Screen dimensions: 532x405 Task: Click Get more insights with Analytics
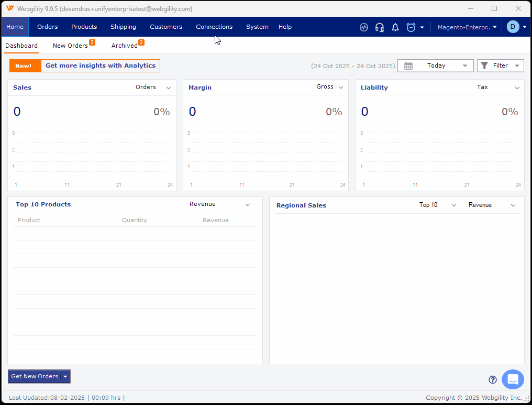[101, 65]
